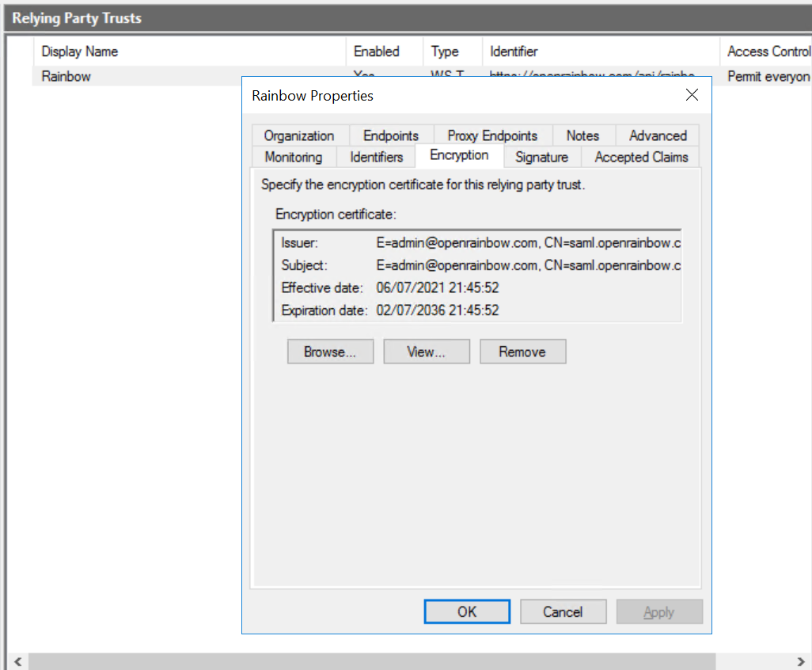Click Browse to choose encryption certificate
The height and width of the screenshot is (670, 812).
tap(329, 352)
